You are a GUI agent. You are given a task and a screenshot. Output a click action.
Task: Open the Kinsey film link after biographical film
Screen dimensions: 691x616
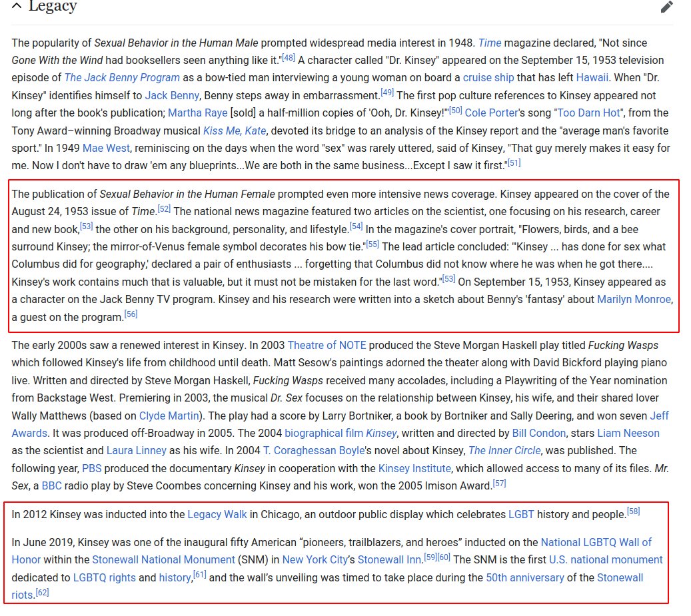point(381,434)
